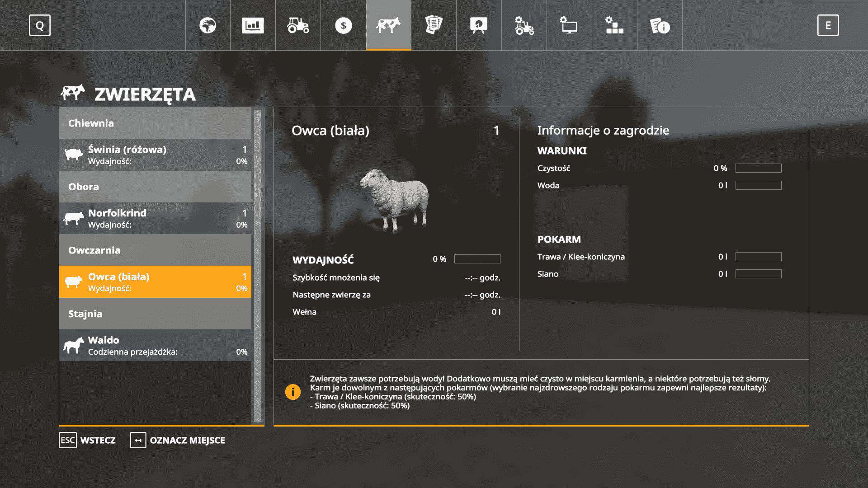
Task: Open the help info documents tab
Action: (x=660, y=25)
